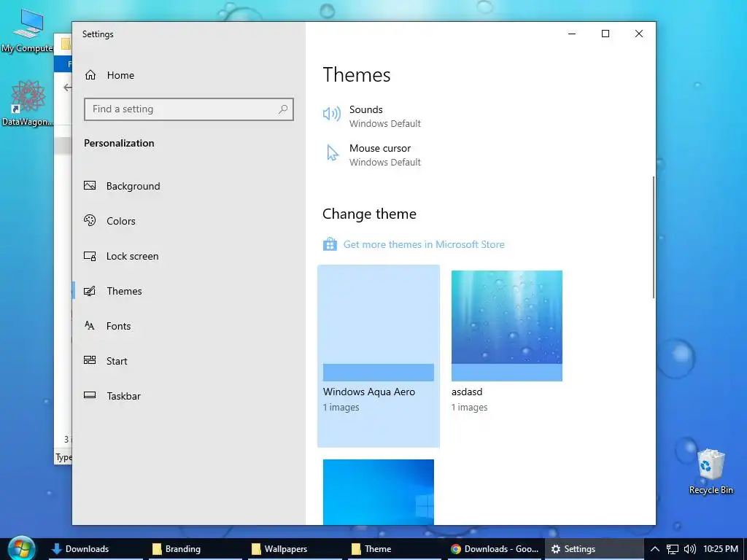Click the network icon in system tray
The height and width of the screenshot is (560, 747).
click(672, 549)
